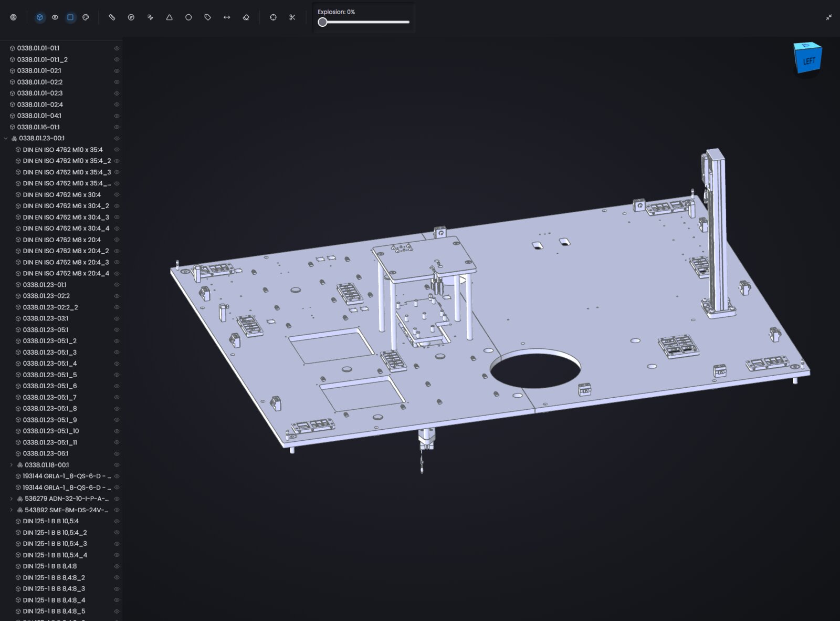
Task: Select the pointer click selection tool
Action: point(150,17)
